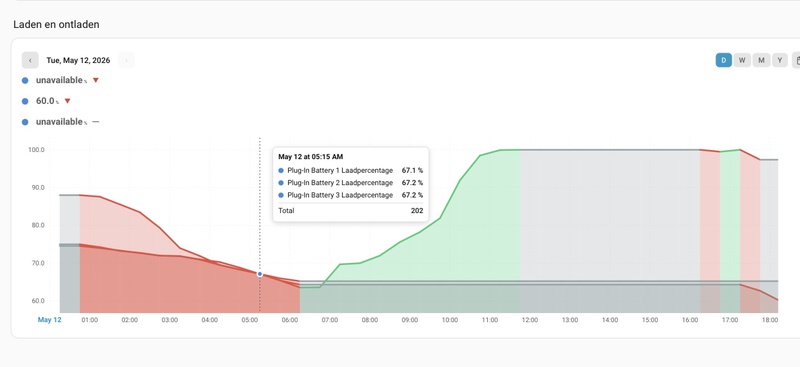Click the 80.0 y-axis label
This screenshot has width=800, height=367.
point(37,225)
